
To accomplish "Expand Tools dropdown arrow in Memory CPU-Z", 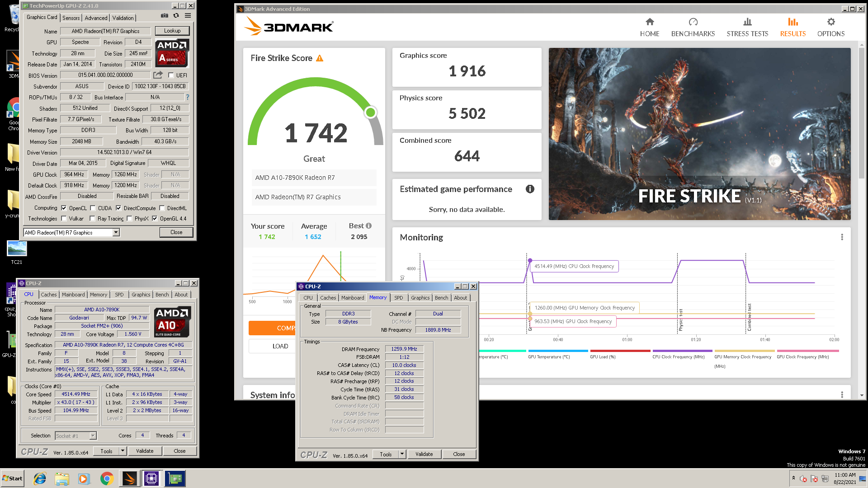I will [x=402, y=454].
